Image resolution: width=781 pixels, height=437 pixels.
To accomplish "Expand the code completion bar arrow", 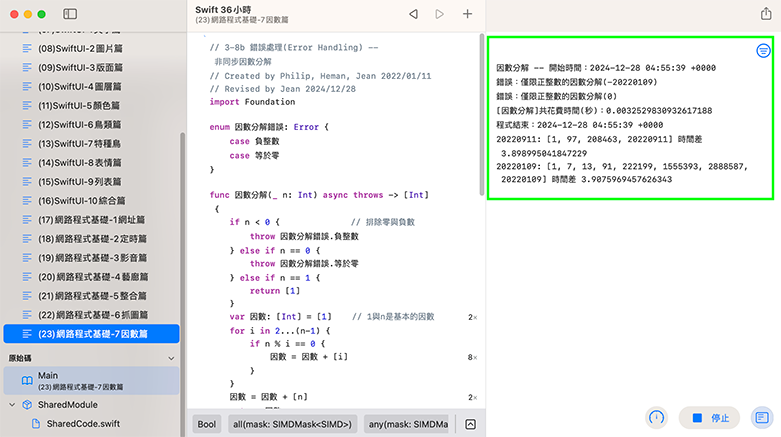I will point(470,424).
